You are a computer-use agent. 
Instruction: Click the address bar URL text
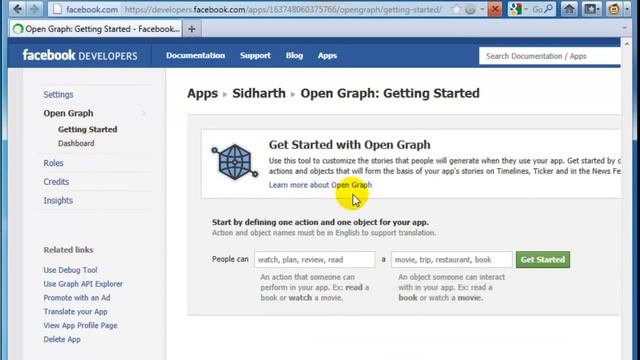(x=283, y=9)
